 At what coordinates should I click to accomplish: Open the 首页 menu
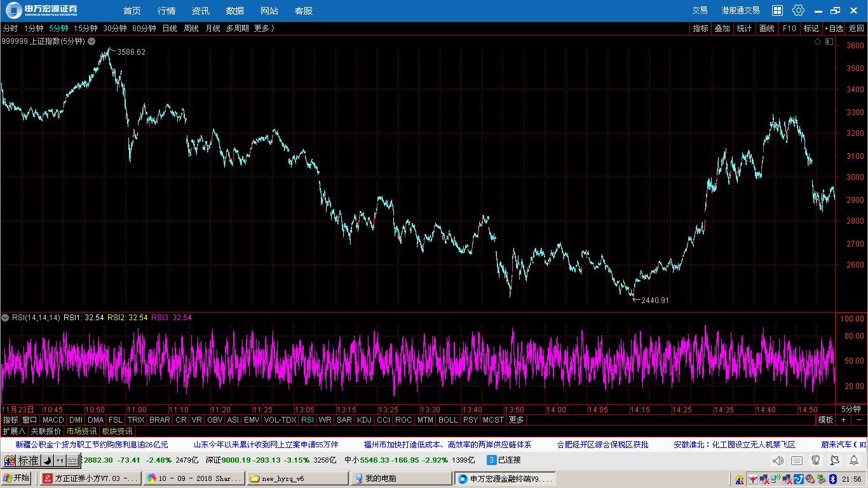(x=132, y=11)
